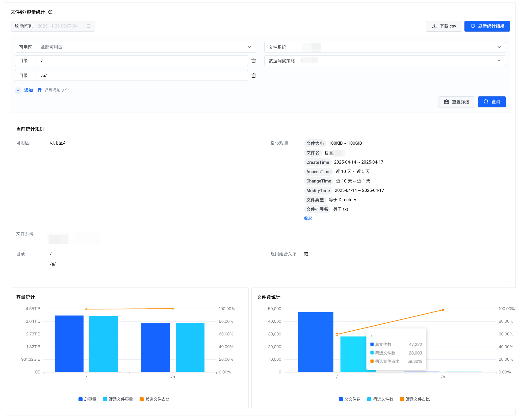Click orange 筛选文件占比 swatch in file count legend
Viewport: 521px width, 420px height.
tap(402, 399)
